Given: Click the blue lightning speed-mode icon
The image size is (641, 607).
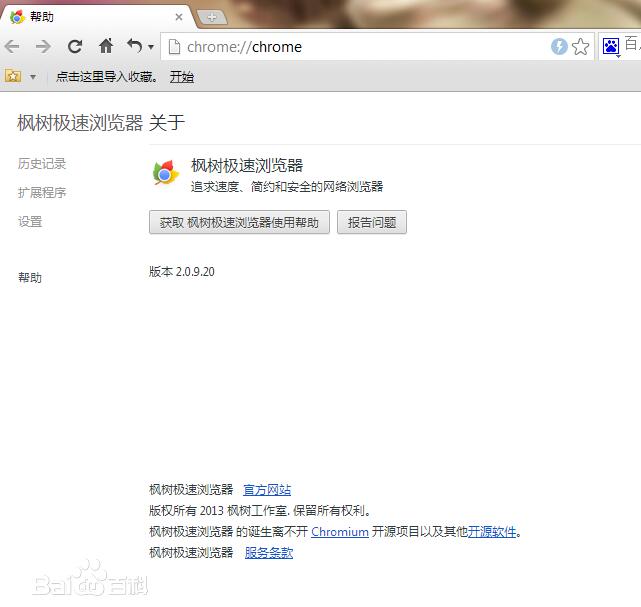Looking at the screenshot, I should pos(559,47).
